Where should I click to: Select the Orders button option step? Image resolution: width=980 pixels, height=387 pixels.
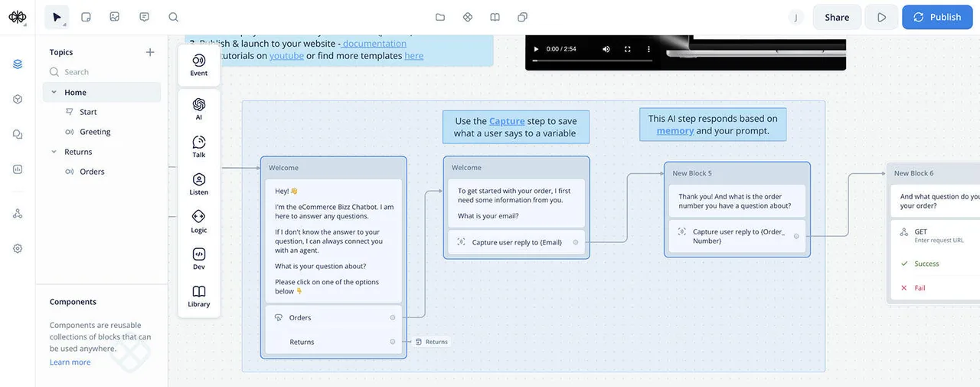click(x=333, y=317)
